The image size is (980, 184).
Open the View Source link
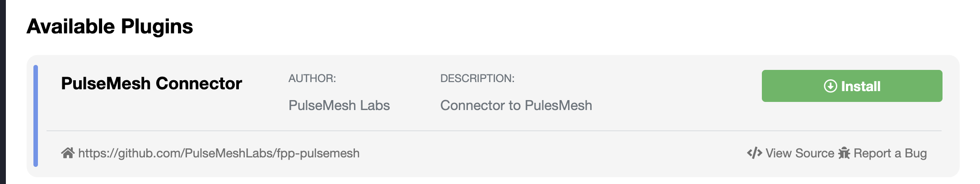799,153
